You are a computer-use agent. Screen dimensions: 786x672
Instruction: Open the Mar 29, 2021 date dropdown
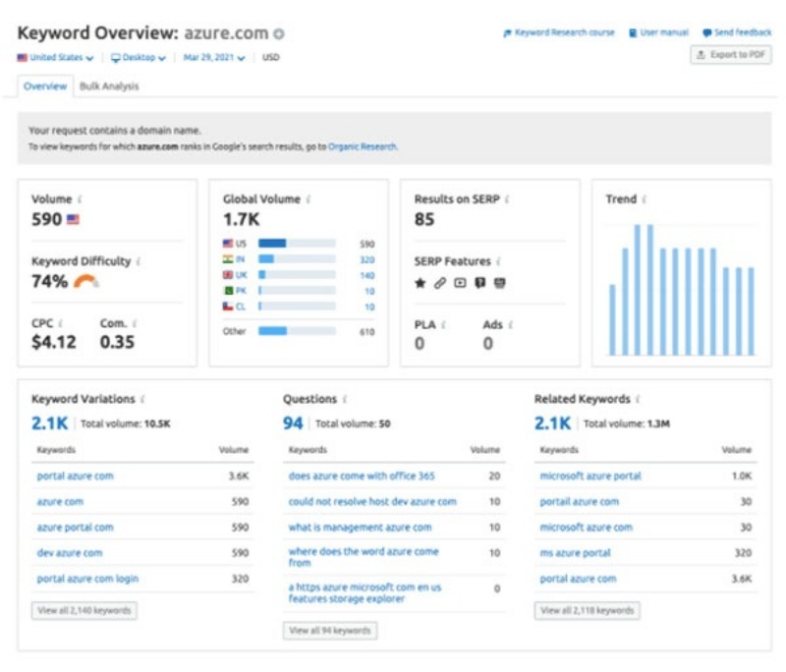coord(214,58)
